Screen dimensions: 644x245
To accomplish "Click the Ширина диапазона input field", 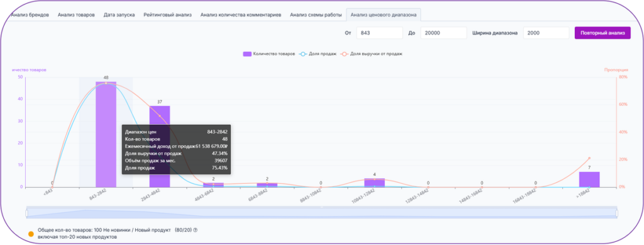I will click(x=546, y=33).
